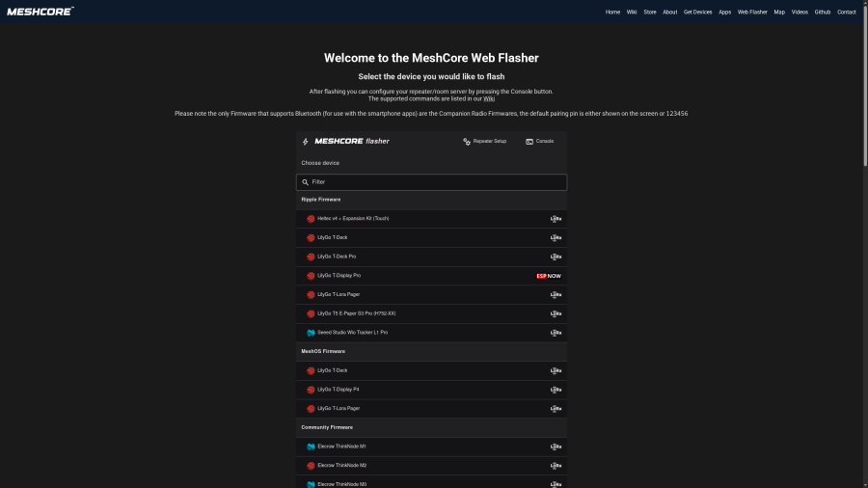Choose Elecrow ThinkNode M2 from Community Firmware

click(341, 466)
